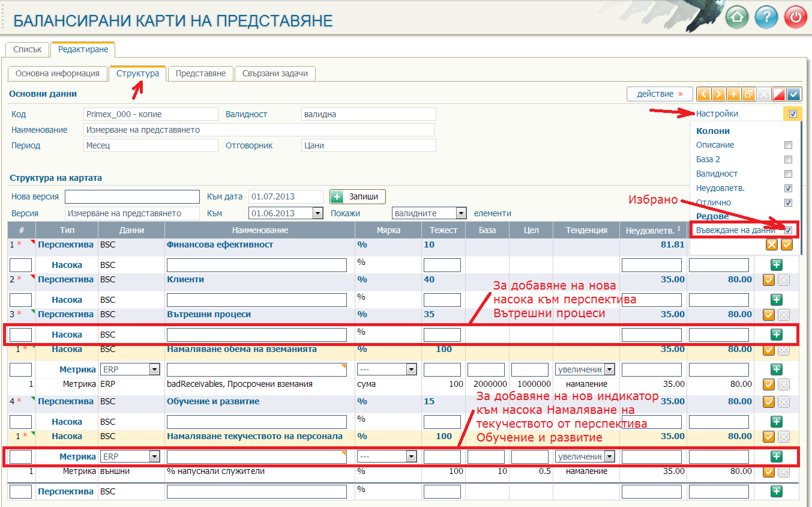This screenshot has width=812, height=507.
Task: Go to next record arrow in toolbar
Action: coord(718,94)
